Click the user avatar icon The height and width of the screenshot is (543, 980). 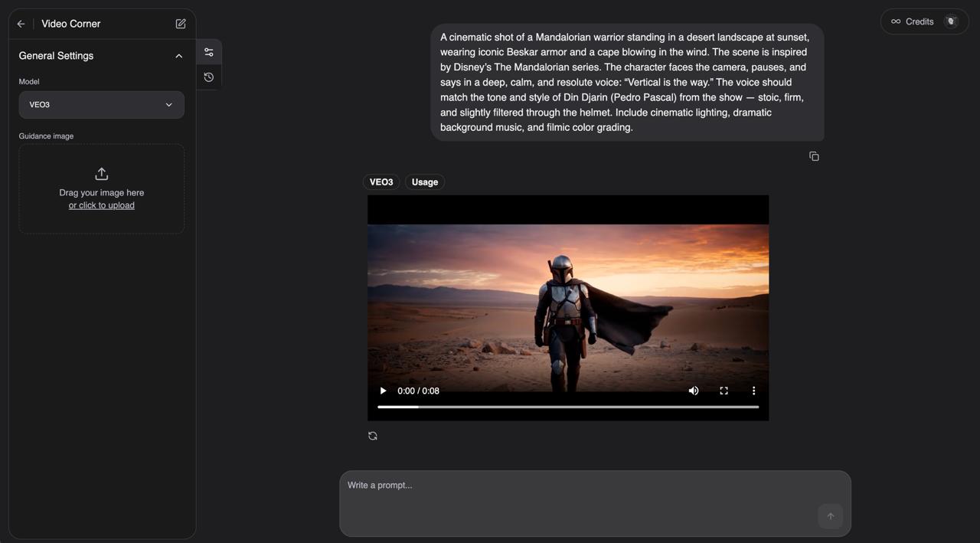pyautogui.click(x=951, y=21)
